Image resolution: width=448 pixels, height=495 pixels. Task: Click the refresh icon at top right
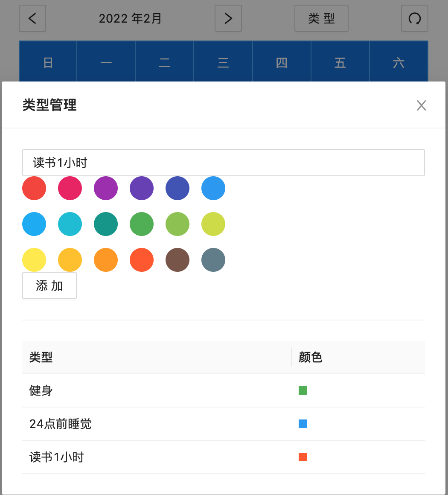(x=414, y=18)
